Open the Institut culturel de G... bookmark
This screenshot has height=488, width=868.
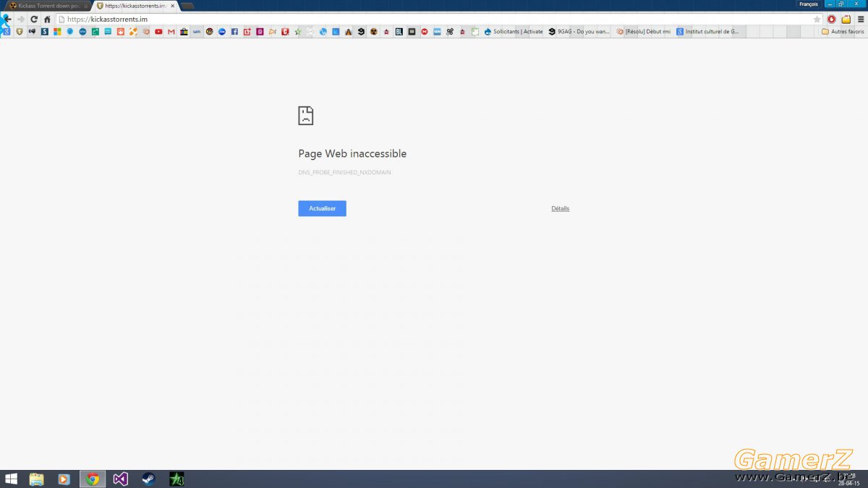pos(707,32)
